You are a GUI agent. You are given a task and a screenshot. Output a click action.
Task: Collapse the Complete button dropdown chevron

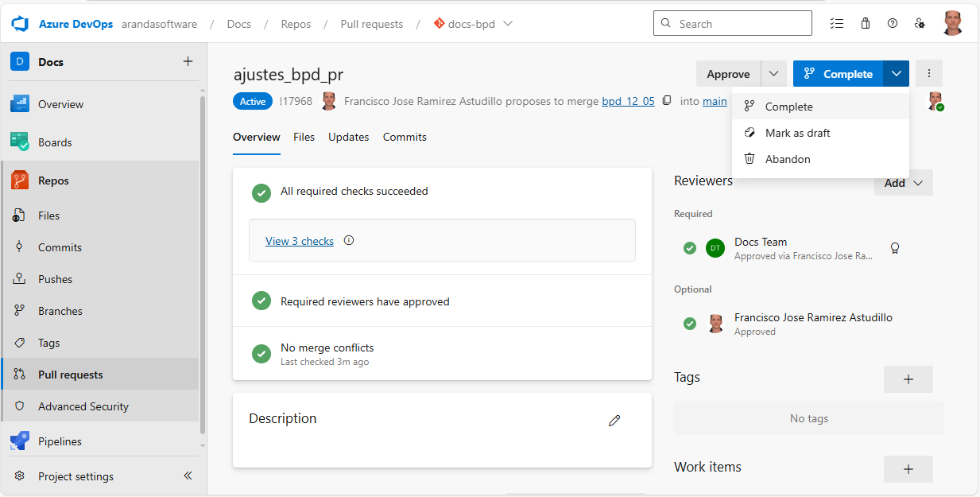tap(896, 74)
